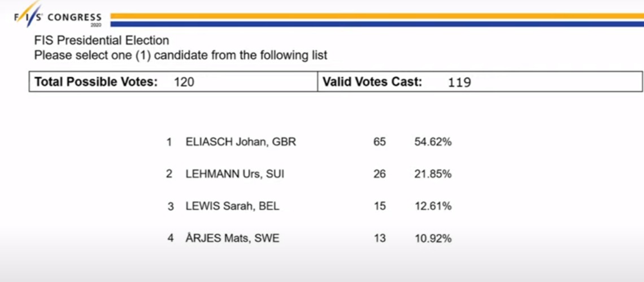Click the FIS Presidential Election heading
Screen dimensions: 644x282
(102, 41)
